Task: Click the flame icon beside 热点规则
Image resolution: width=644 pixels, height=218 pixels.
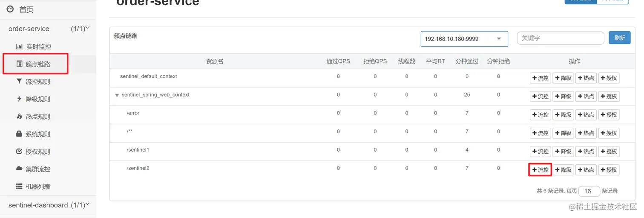Action: [19, 116]
